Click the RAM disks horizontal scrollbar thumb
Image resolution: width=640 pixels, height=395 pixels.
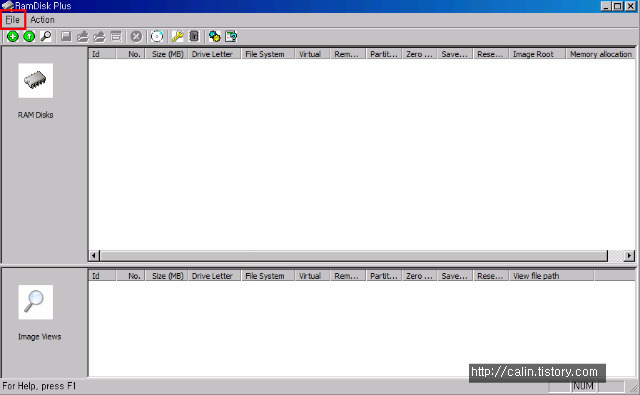click(x=353, y=255)
